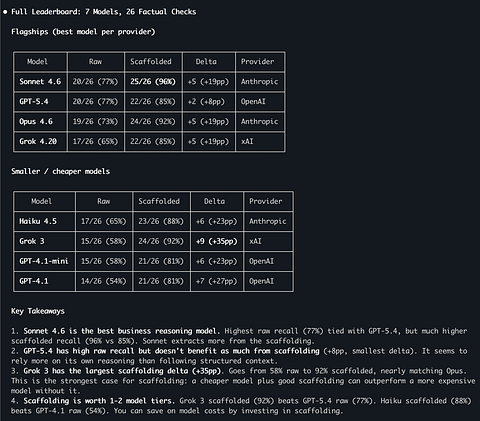
Task: Select the 25/26 (96%) scaffolded cell
Action: point(153,82)
